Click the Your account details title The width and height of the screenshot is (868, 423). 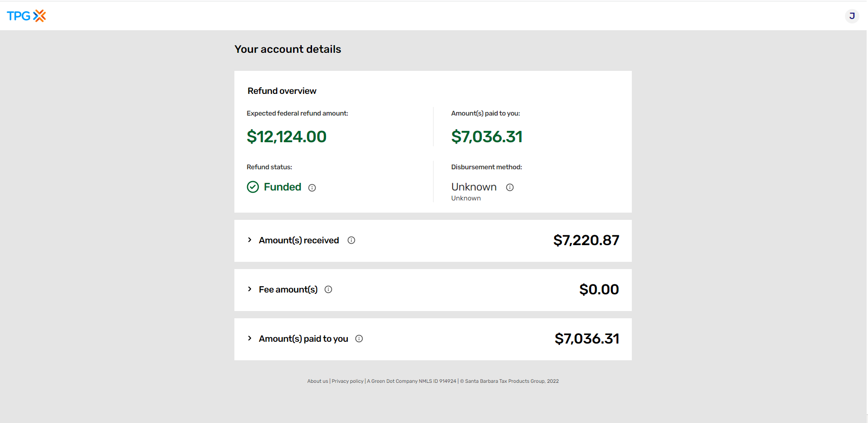point(288,49)
